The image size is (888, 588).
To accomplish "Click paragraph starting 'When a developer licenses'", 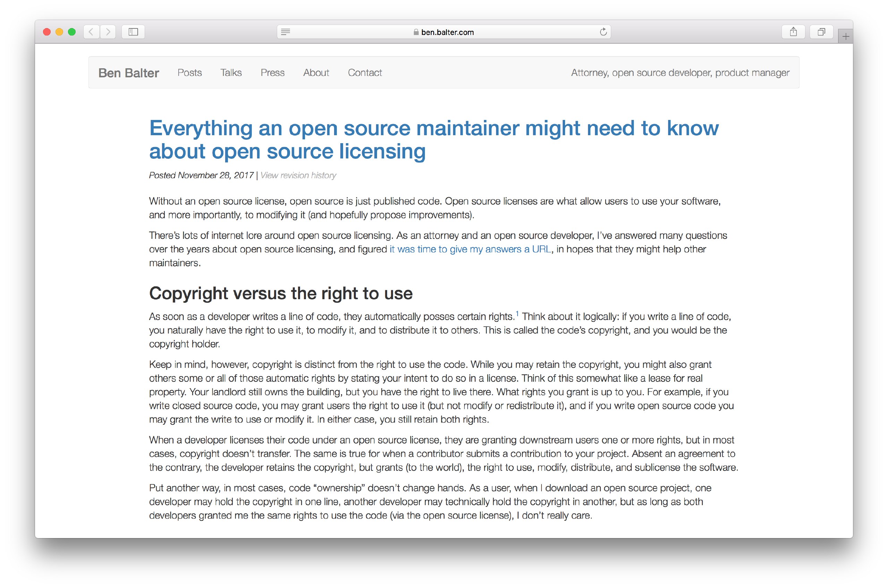I will pos(443,454).
